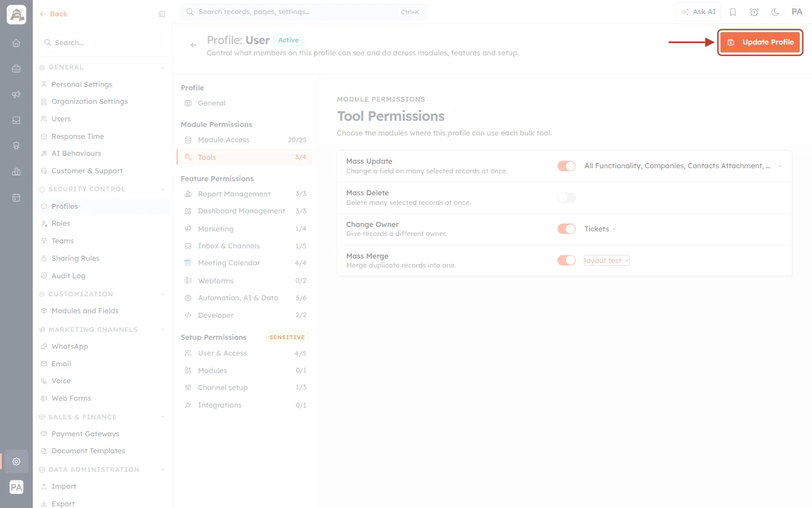Open the bar chart reports icon in left rail
This screenshot has height=508, width=812.
point(16,172)
